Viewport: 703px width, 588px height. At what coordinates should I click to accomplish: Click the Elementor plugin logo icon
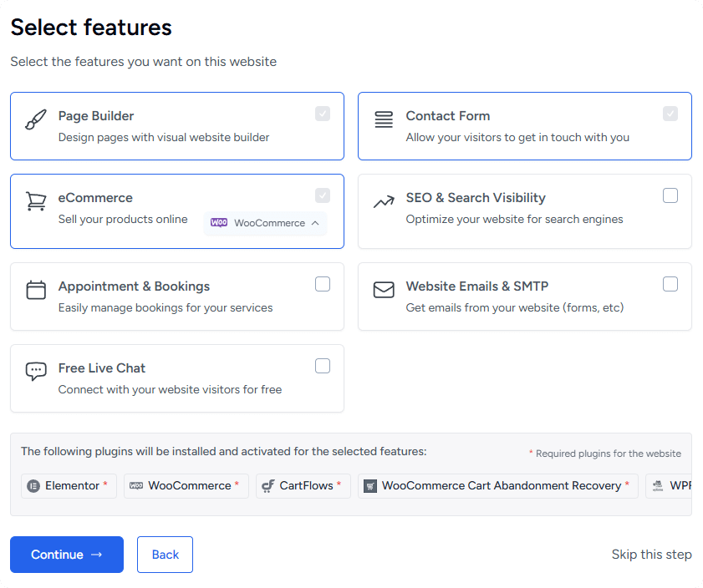point(33,486)
